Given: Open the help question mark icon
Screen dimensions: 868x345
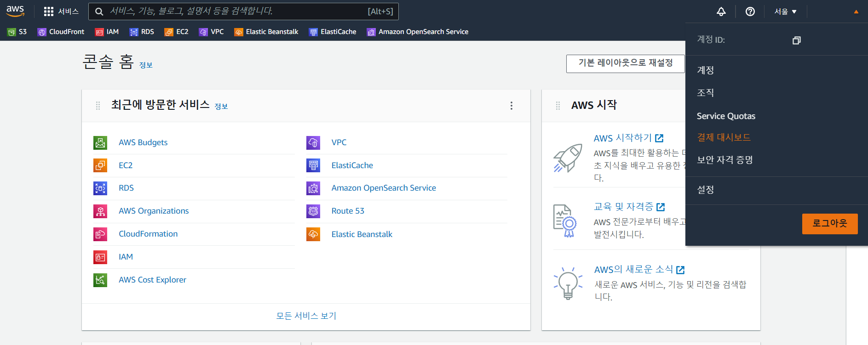Looking at the screenshot, I should pyautogui.click(x=750, y=11).
